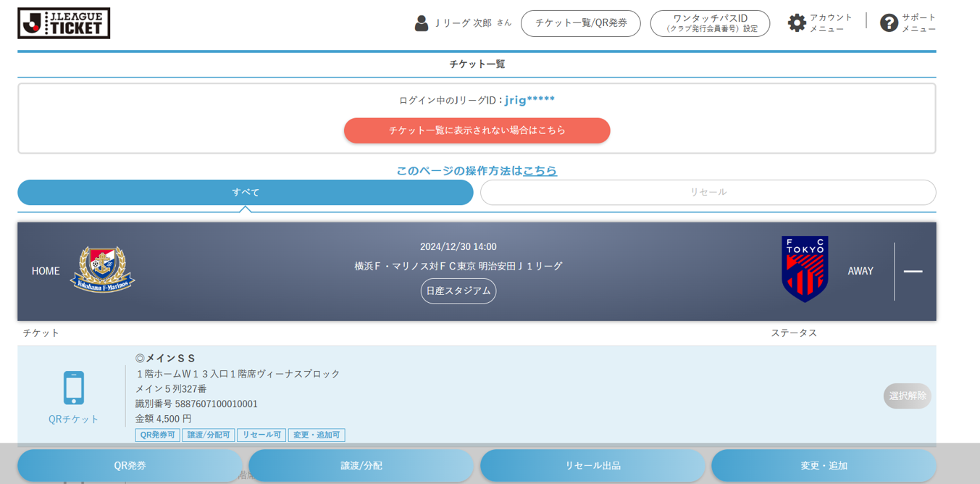Click the 譲渡/分配 action button
This screenshot has width=980, height=484.
point(361,466)
